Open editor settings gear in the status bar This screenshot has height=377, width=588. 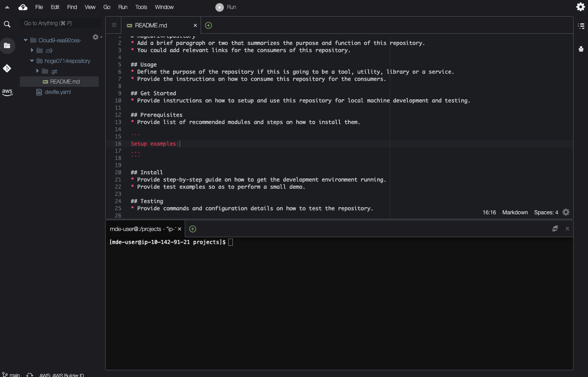566,212
